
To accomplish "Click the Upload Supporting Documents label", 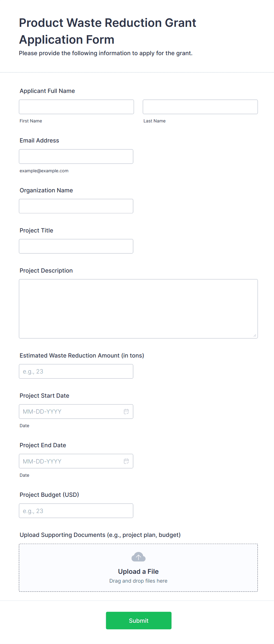I will [x=100, y=535].
